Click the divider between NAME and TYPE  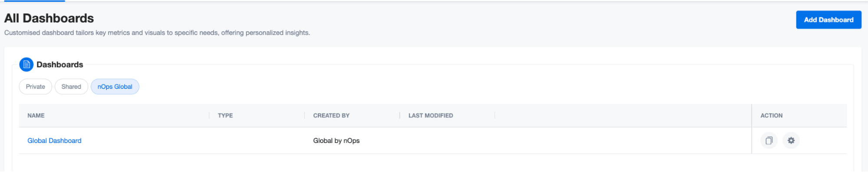point(209,116)
